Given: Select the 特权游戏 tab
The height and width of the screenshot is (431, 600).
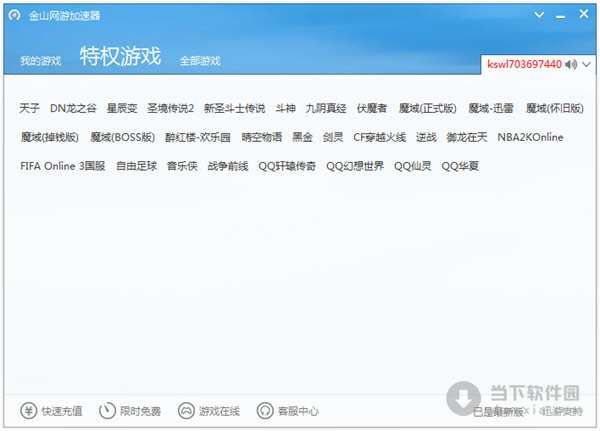Looking at the screenshot, I should (x=120, y=56).
